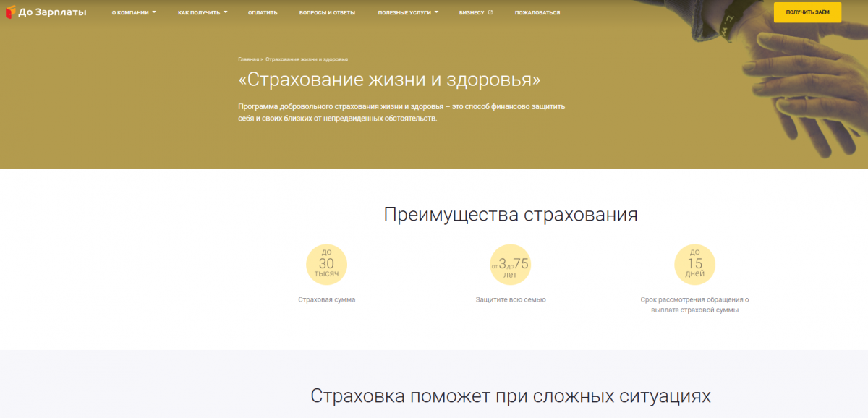Click the Главная breadcrumb link
868x418 pixels.
[x=248, y=59]
